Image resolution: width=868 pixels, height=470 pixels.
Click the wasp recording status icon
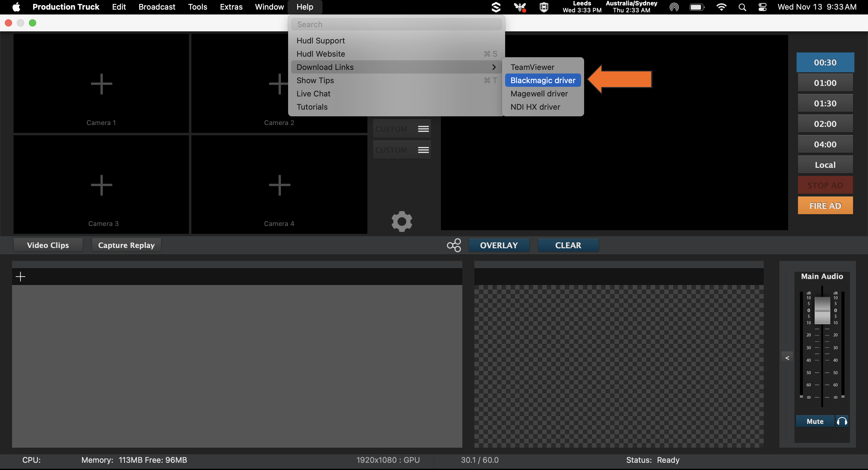(x=520, y=7)
